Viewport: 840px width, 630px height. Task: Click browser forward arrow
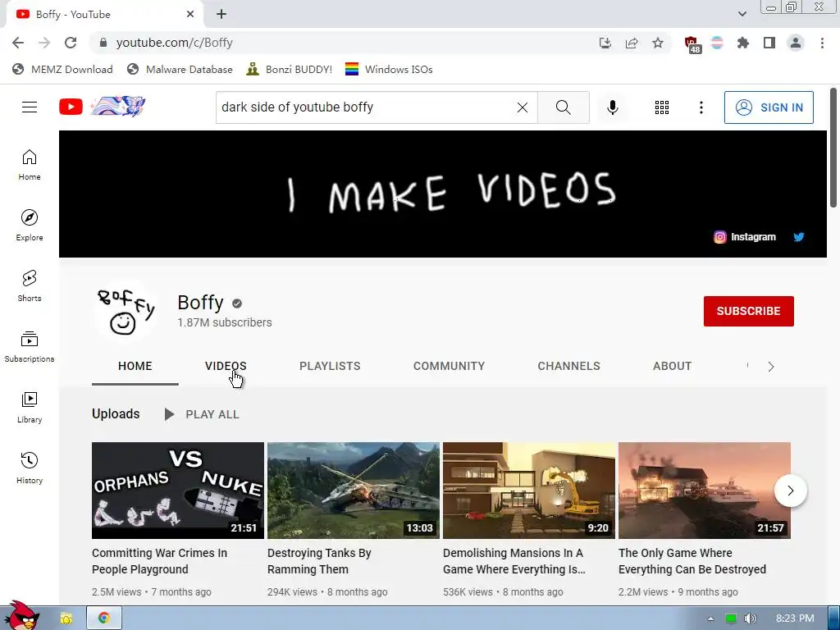[x=44, y=43]
